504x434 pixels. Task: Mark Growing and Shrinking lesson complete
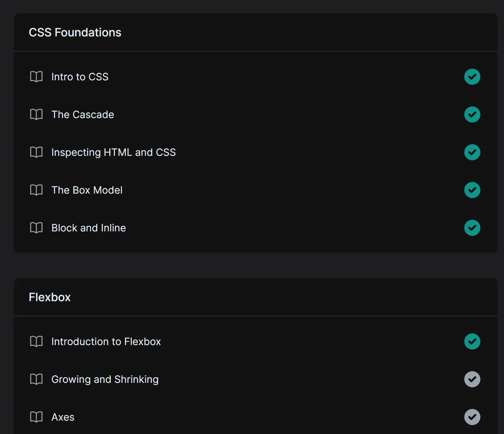click(472, 379)
